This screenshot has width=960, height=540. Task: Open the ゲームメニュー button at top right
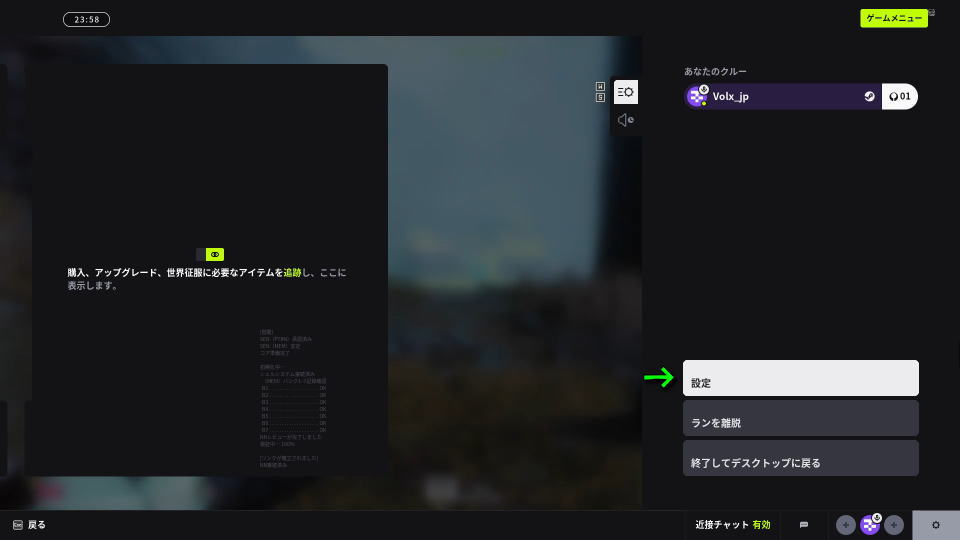[x=893, y=18]
